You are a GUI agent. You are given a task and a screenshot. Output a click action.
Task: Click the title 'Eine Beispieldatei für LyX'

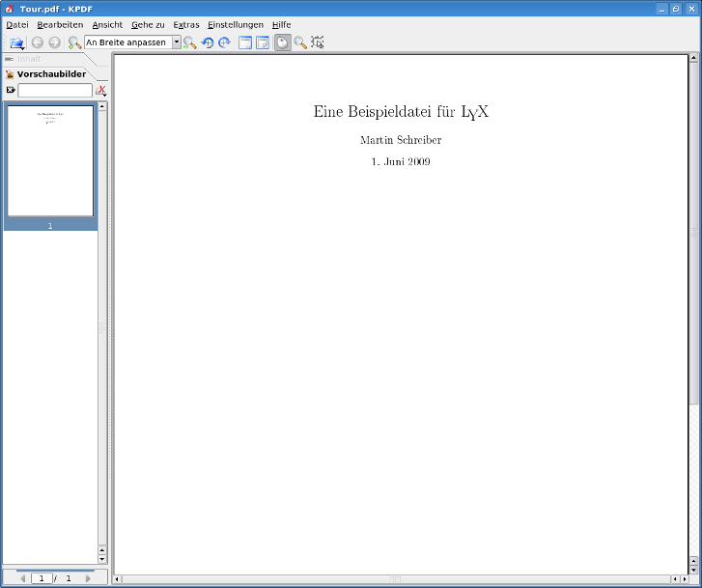pos(401,112)
